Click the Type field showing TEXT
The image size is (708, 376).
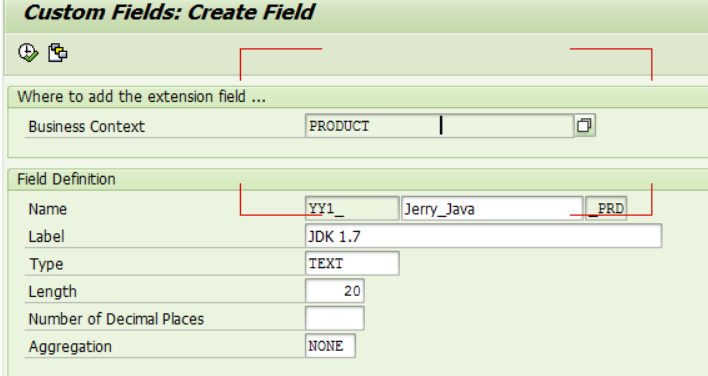pyautogui.click(x=352, y=264)
